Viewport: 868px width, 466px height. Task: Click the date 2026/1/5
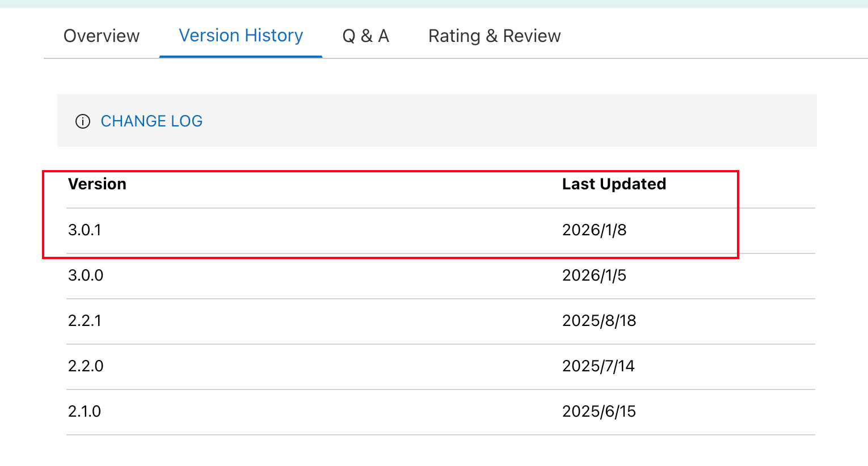click(595, 275)
